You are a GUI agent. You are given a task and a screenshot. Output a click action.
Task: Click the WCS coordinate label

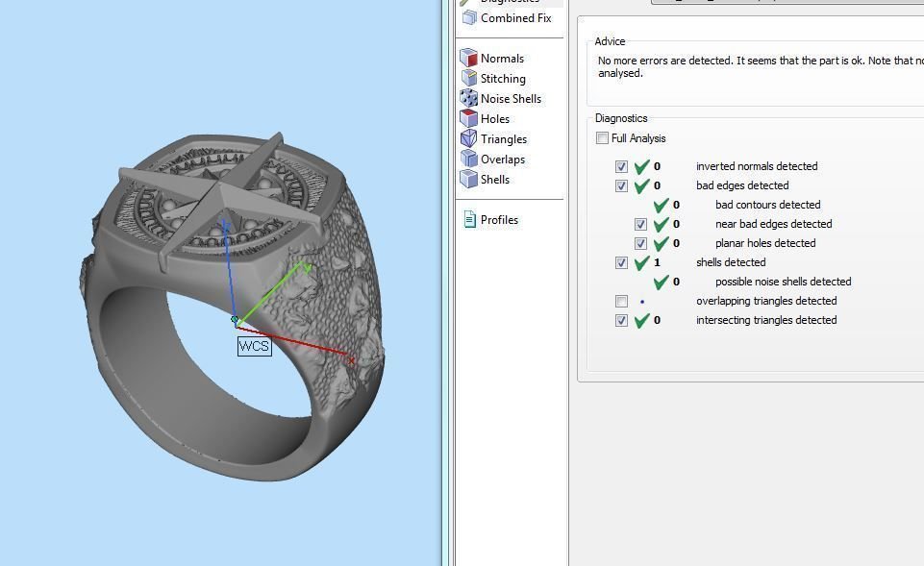(254, 346)
